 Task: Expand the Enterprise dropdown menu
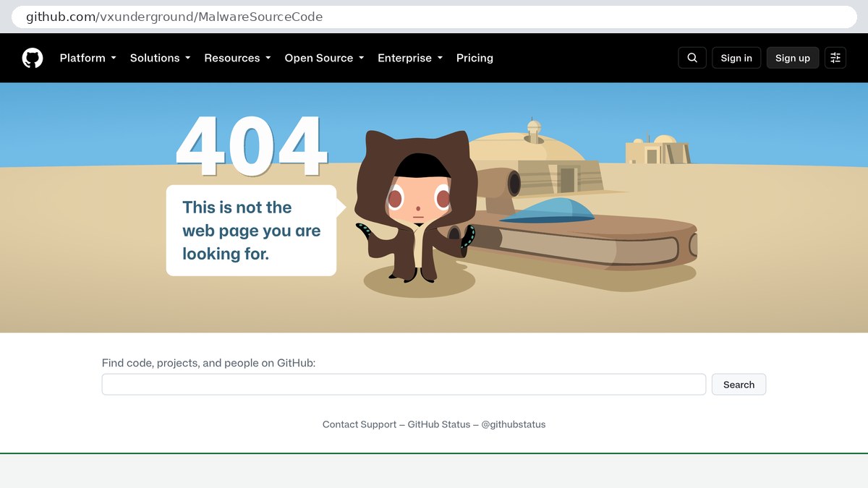coord(410,58)
